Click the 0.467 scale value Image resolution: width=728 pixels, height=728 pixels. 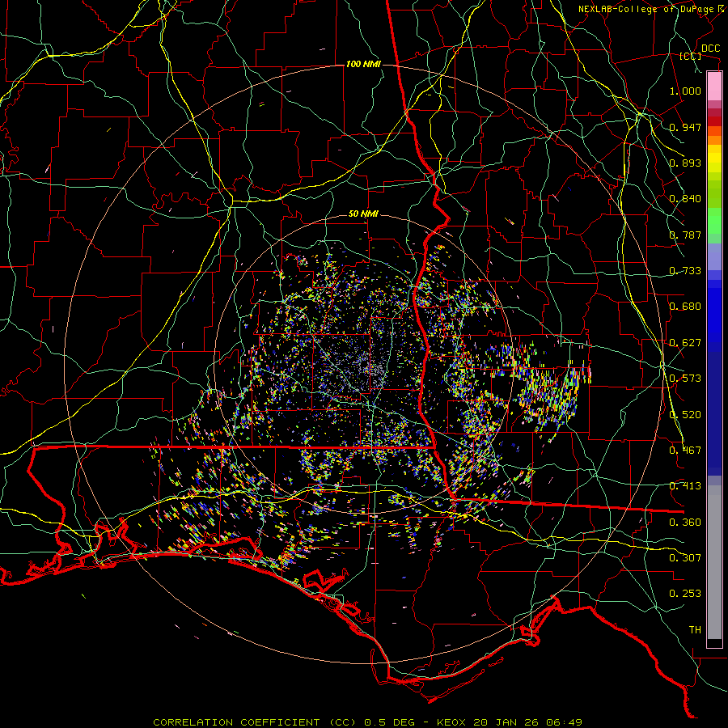tap(685, 451)
